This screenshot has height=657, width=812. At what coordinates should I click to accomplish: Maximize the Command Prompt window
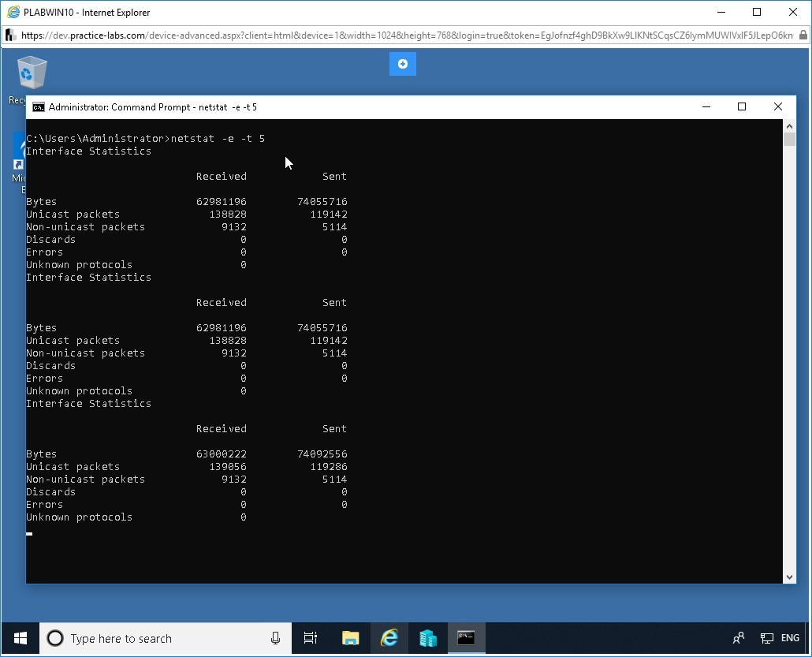pyautogui.click(x=742, y=106)
